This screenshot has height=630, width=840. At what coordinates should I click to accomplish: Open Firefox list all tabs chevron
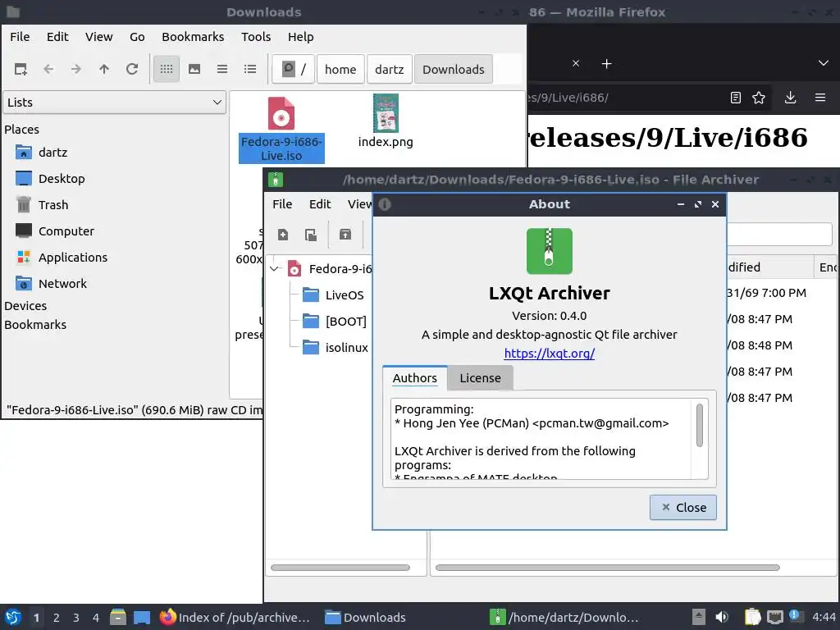coord(824,63)
